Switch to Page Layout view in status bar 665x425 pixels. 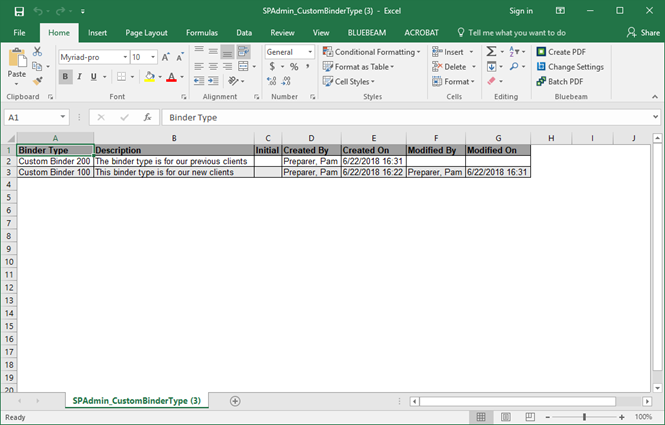point(506,417)
